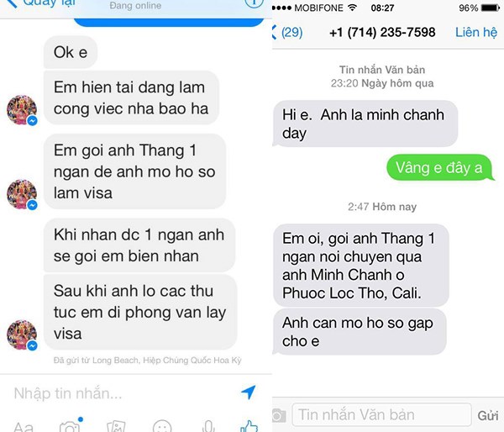Open the info icon in Messenger header
The height and width of the screenshot is (432, 504).
tap(254, 3)
